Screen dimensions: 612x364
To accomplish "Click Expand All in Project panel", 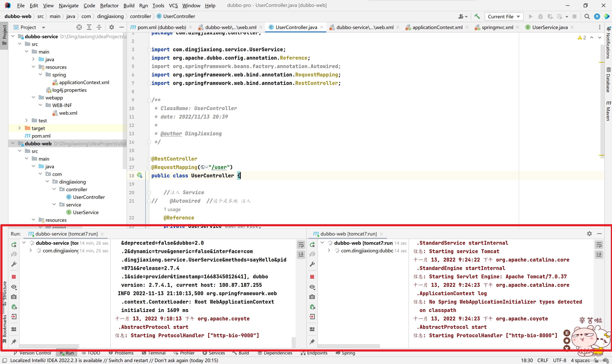I will coord(89,27).
